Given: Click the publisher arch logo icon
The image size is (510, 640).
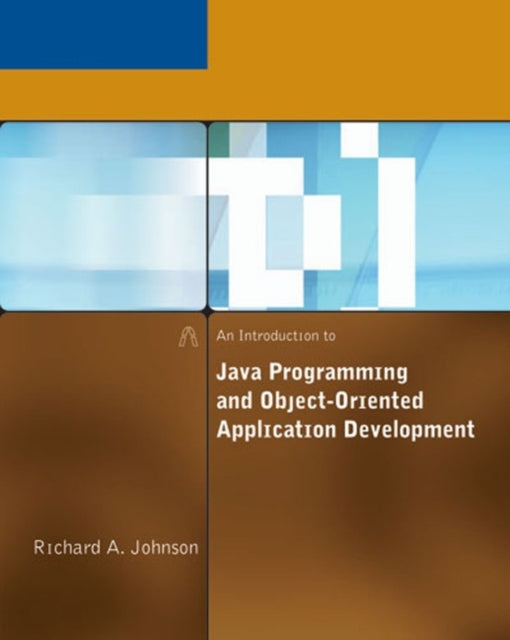Looking at the screenshot, I should (x=188, y=338).
